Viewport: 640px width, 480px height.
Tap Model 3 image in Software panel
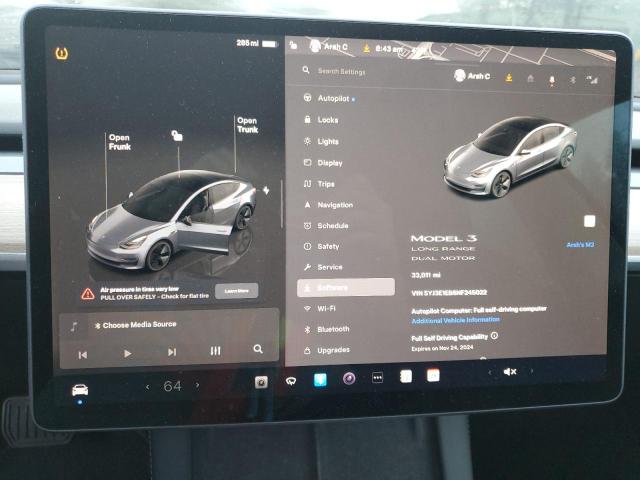coord(510,156)
